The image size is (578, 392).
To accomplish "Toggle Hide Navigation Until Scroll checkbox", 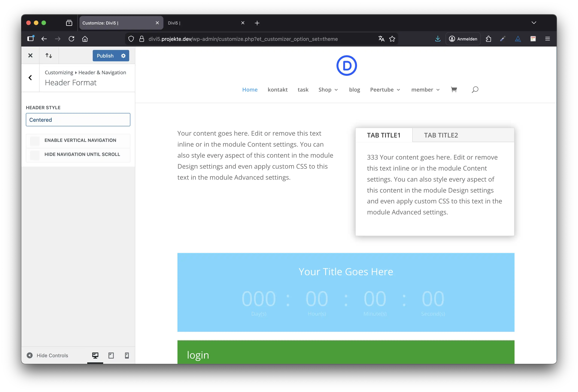I will click(35, 155).
